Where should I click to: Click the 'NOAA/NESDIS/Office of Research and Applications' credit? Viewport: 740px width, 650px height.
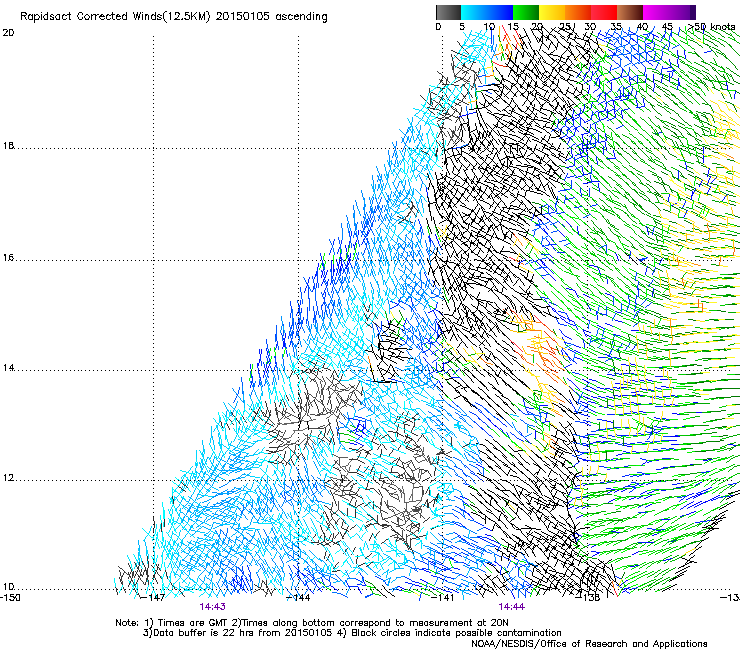click(589, 644)
